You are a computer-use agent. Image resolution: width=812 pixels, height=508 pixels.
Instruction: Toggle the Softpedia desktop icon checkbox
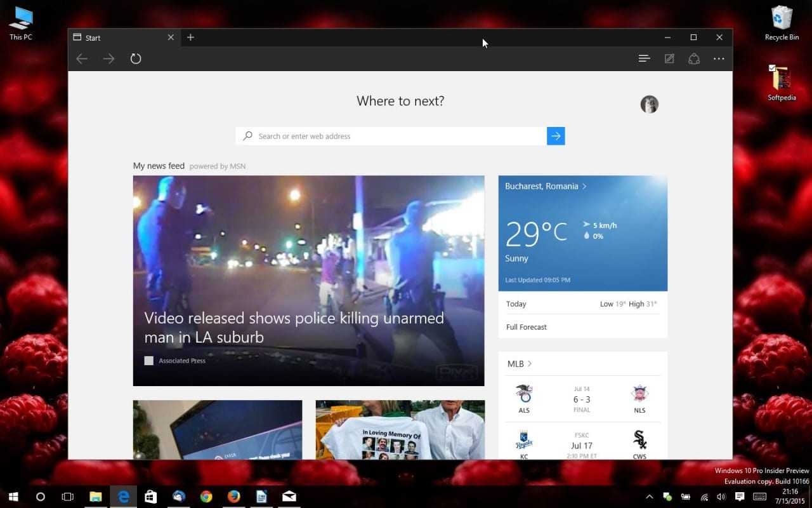point(772,68)
